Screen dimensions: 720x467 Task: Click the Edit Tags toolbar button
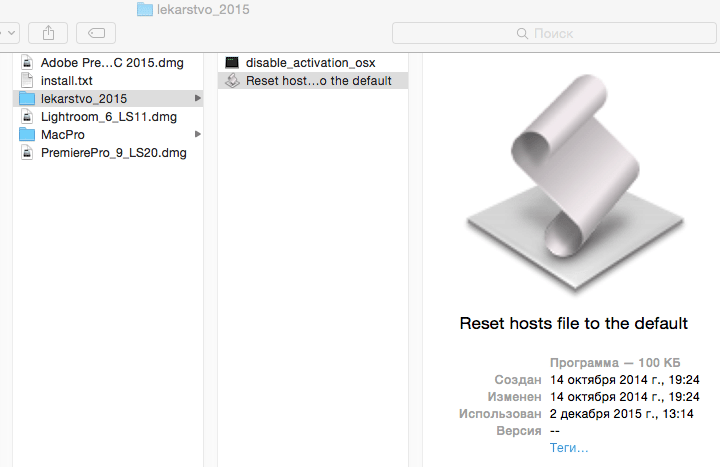point(96,33)
